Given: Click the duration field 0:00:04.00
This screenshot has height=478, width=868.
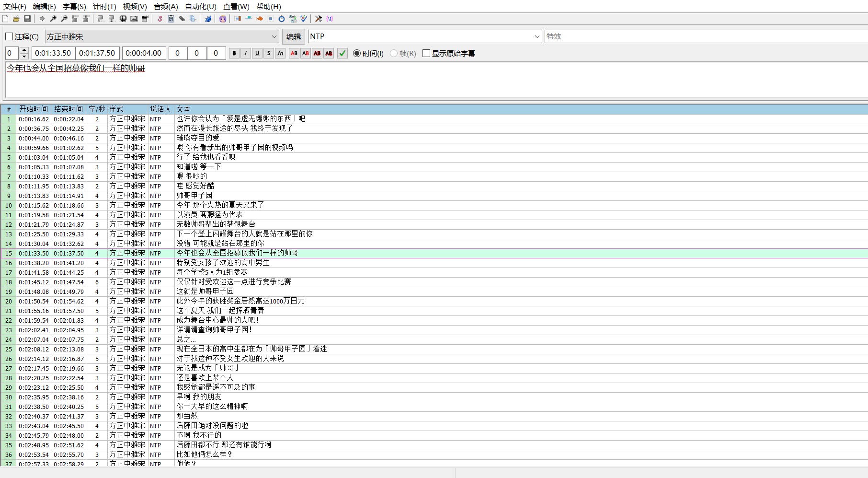Looking at the screenshot, I should click(144, 53).
